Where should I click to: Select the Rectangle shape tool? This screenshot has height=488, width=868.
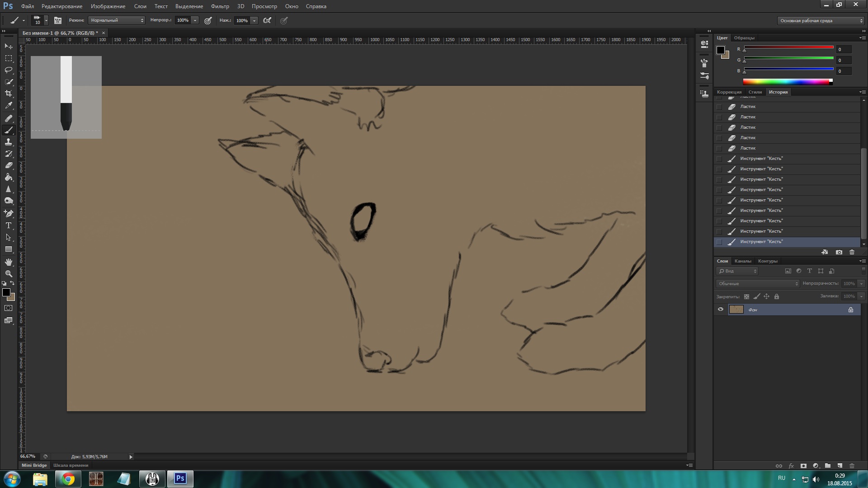pos(9,249)
